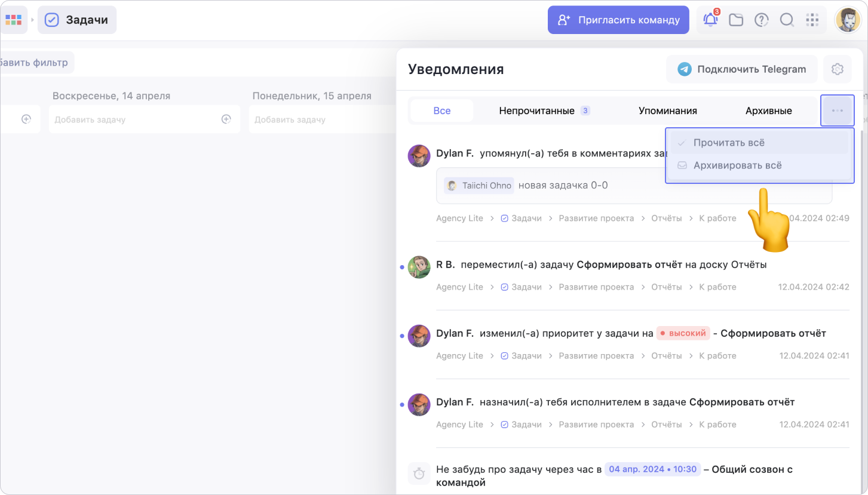868x495 pixels.
Task: Switch to Непрочитанные tab
Action: (x=536, y=110)
